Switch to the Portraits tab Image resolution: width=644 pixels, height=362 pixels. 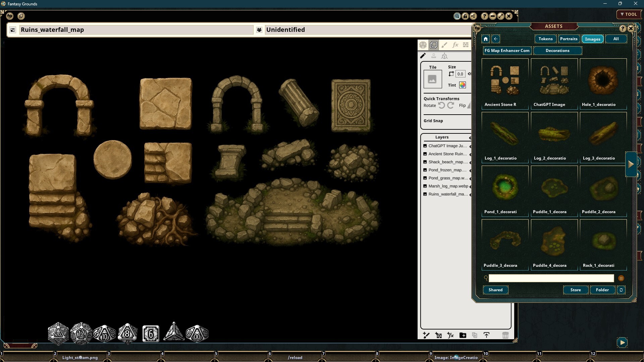[x=569, y=39]
